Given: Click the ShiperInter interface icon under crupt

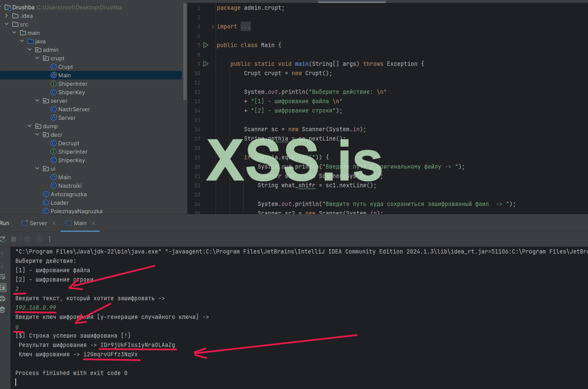Looking at the screenshot, I should click(54, 84).
